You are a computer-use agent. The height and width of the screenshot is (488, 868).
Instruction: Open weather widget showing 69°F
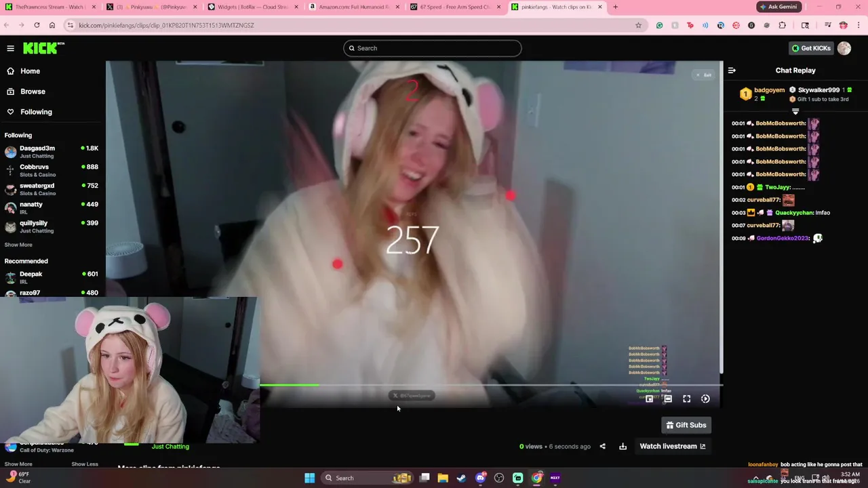(x=18, y=478)
